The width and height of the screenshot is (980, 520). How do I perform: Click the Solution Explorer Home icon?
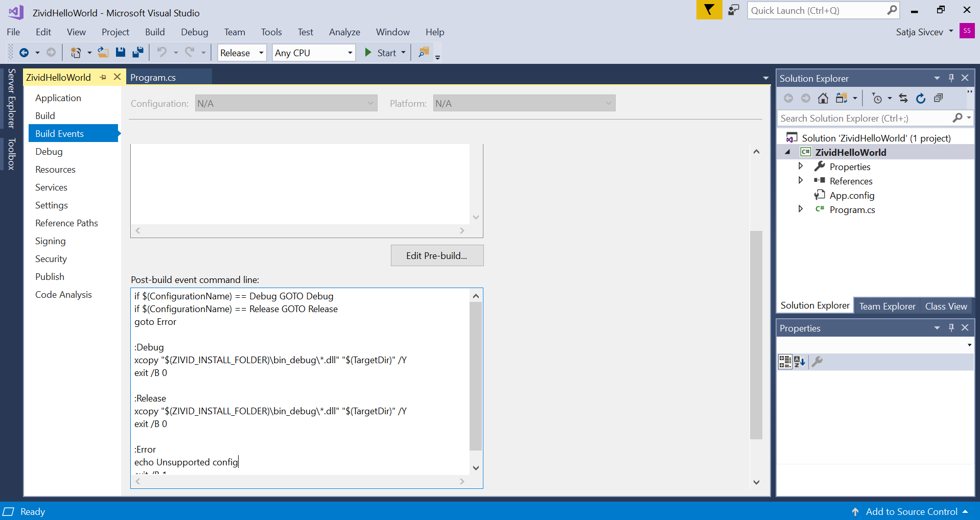pyautogui.click(x=823, y=99)
